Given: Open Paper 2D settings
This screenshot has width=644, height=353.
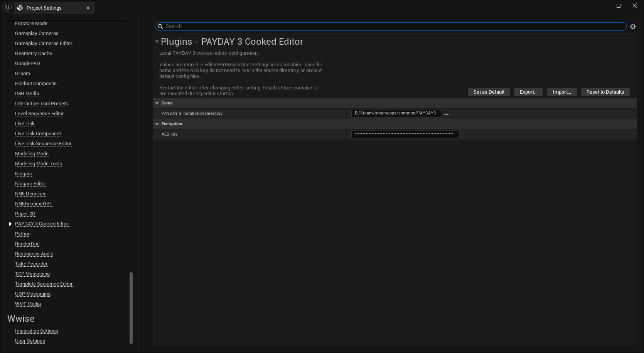Looking at the screenshot, I should (x=25, y=214).
